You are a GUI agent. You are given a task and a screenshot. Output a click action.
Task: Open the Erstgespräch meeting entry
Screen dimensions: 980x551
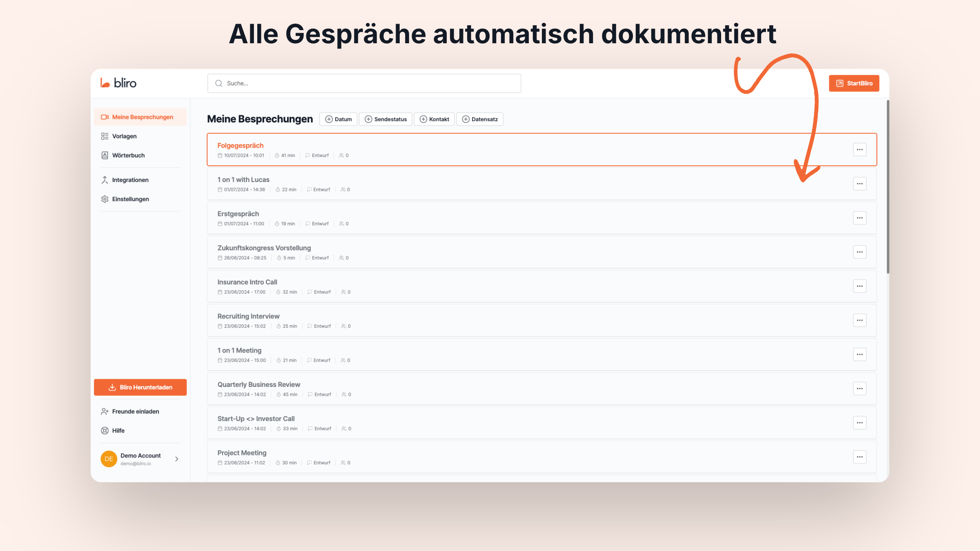coord(238,213)
